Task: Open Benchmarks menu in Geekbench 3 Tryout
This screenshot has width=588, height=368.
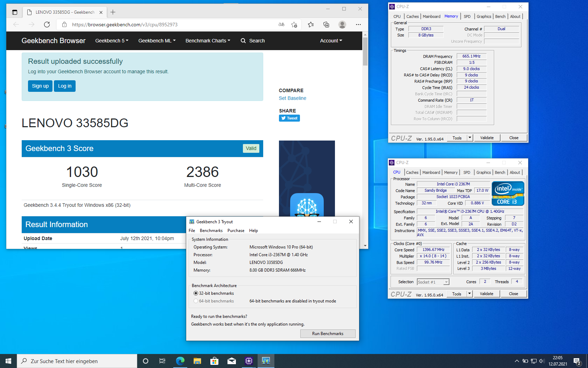Action: [211, 231]
